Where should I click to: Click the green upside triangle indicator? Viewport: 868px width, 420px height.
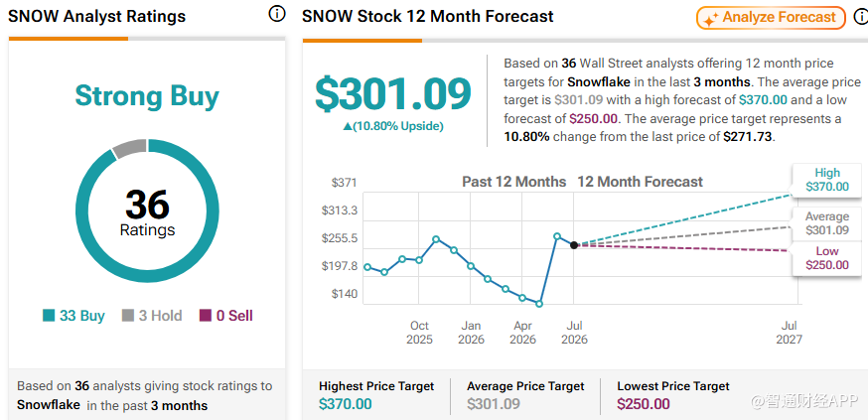pos(347,127)
